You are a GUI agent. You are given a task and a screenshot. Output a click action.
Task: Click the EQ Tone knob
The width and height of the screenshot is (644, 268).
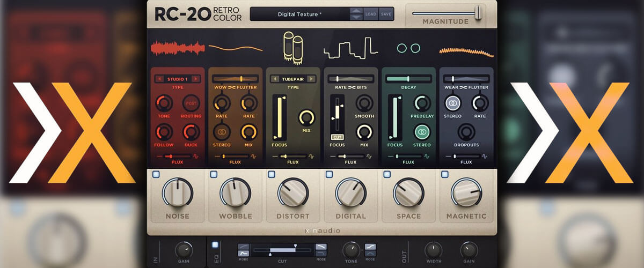pos(351,250)
